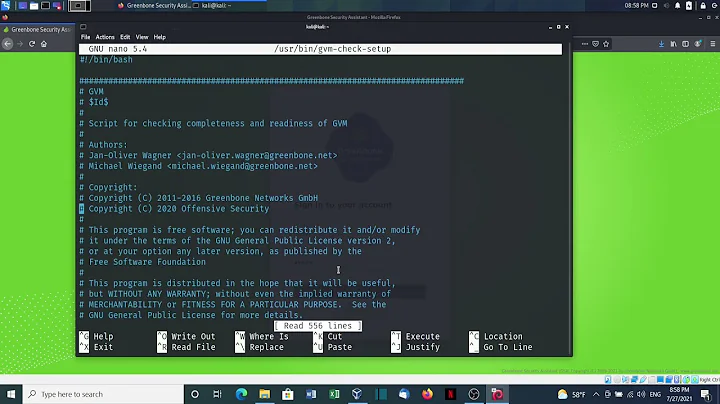Click the nano 'Write Out' shortcut label

(x=193, y=337)
